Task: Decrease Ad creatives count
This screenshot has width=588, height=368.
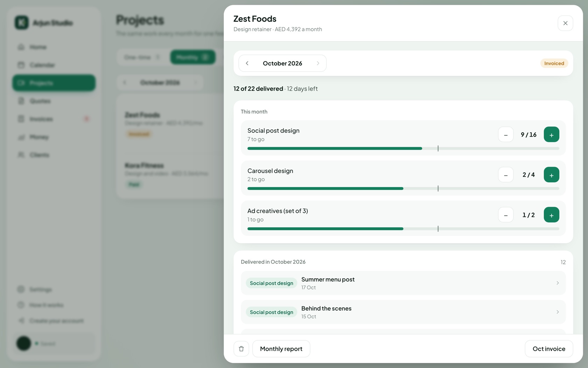Action: 506,215
